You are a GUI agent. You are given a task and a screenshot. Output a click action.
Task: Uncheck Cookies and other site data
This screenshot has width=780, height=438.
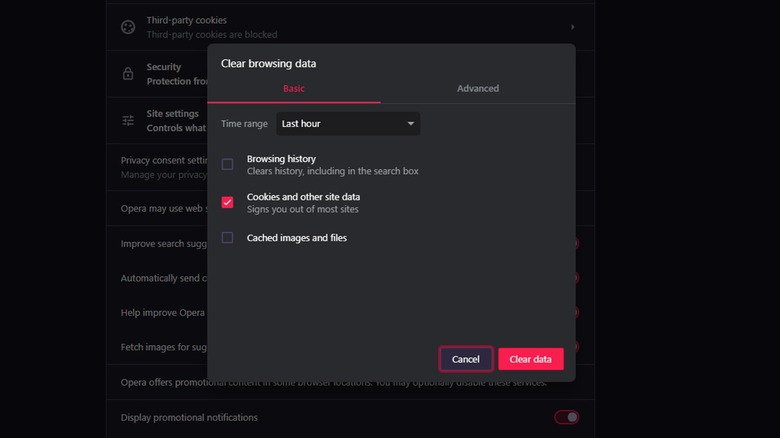227,202
